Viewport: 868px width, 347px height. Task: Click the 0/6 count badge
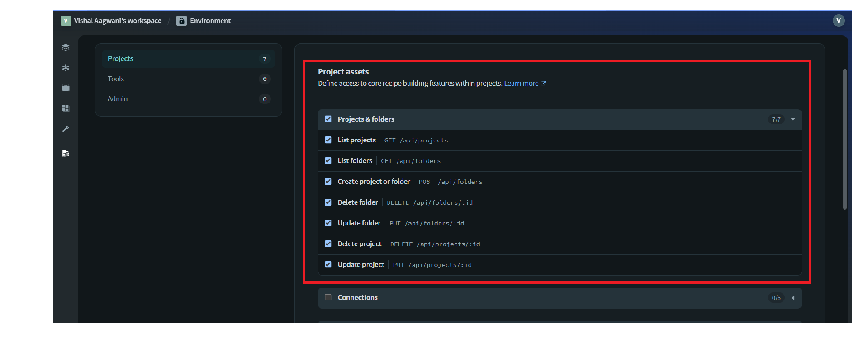pyautogui.click(x=776, y=298)
